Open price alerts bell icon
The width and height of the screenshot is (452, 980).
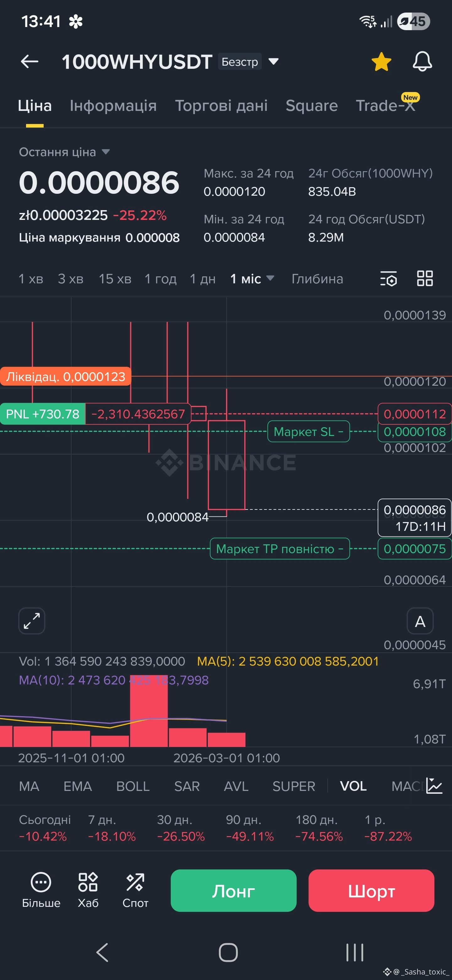coord(422,61)
